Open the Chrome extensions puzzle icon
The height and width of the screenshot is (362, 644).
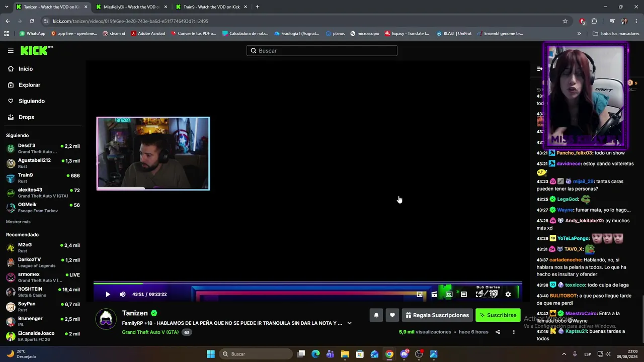coord(594,21)
